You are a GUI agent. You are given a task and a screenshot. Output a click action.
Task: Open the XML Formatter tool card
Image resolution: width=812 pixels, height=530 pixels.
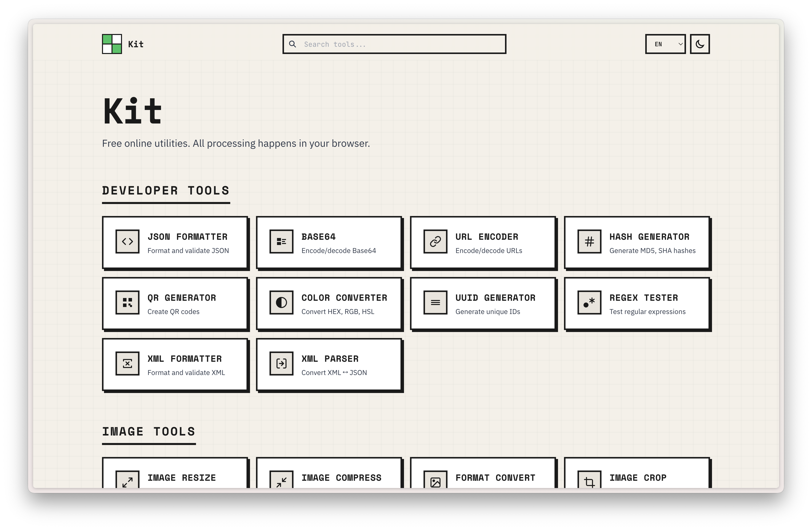click(x=175, y=364)
